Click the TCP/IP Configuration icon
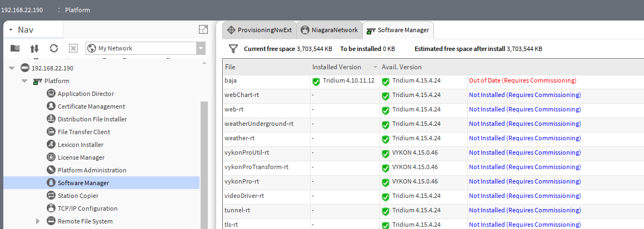This screenshot has height=229, width=644. [x=51, y=208]
